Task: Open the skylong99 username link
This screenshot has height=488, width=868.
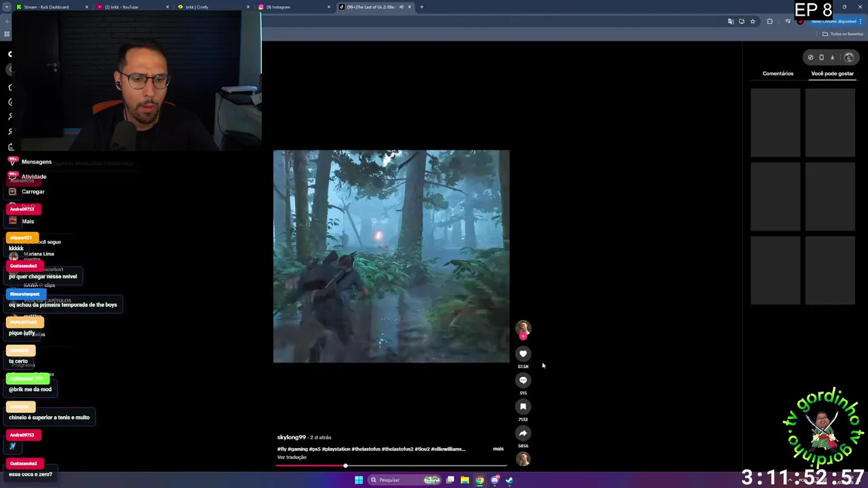Action: pyautogui.click(x=292, y=437)
